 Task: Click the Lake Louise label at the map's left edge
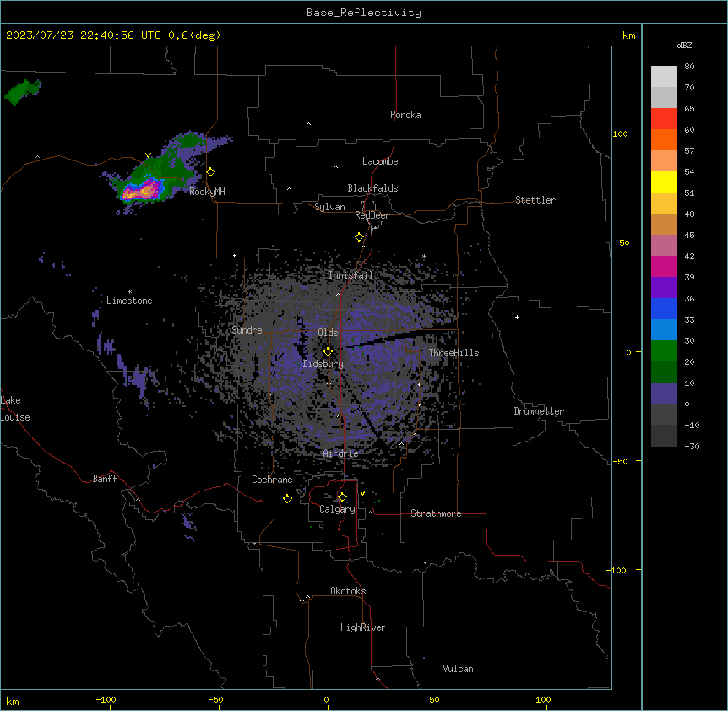click(15, 409)
